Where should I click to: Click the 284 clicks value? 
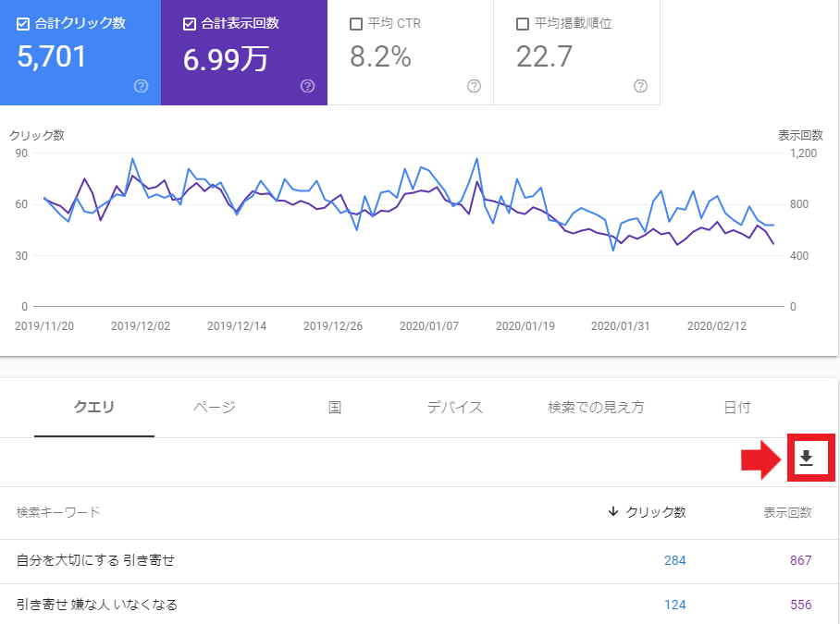click(675, 560)
